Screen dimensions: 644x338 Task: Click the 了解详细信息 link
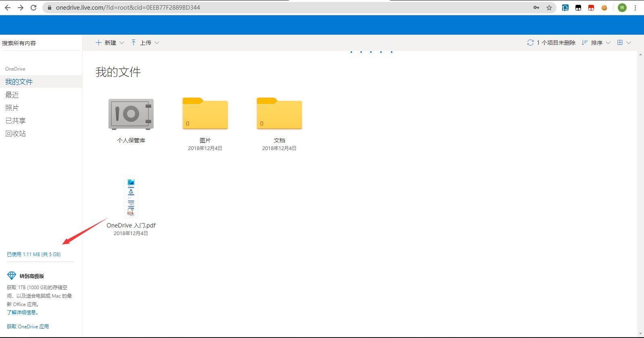click(23, 312)
